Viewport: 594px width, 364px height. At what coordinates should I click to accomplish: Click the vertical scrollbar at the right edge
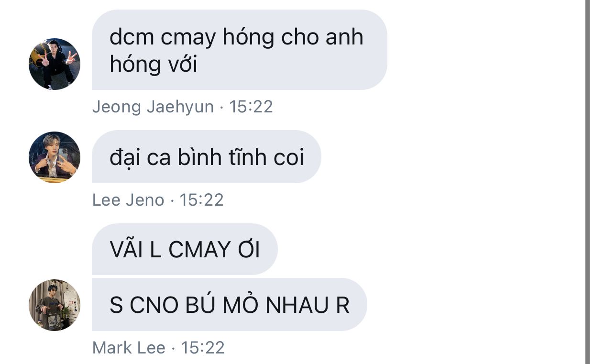[x=588, y=182]
